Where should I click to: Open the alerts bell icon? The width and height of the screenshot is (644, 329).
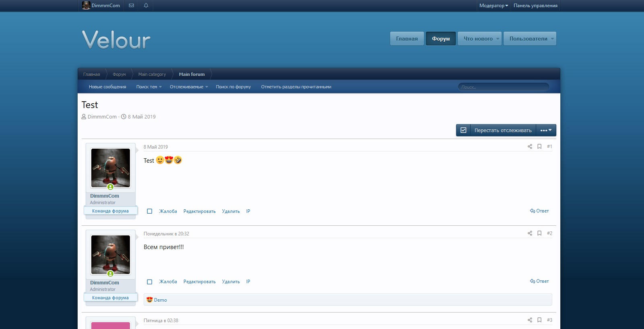coord(146,6)
